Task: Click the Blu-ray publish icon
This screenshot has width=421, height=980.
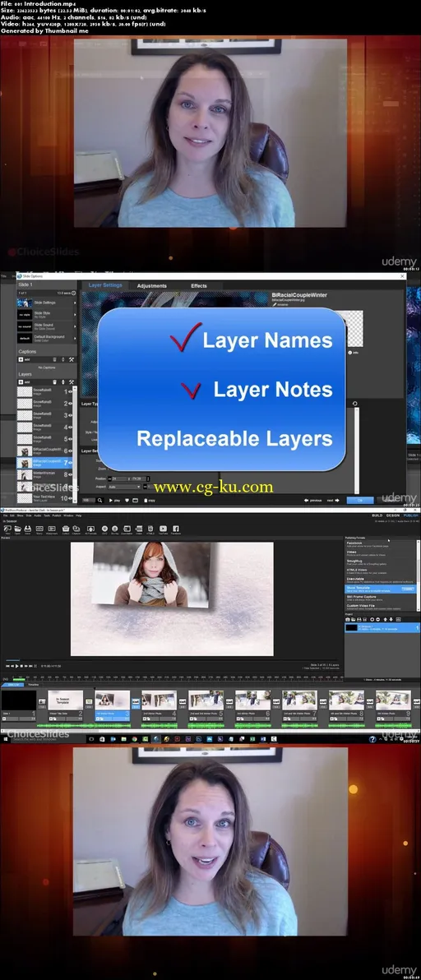Action: point(115,529)
